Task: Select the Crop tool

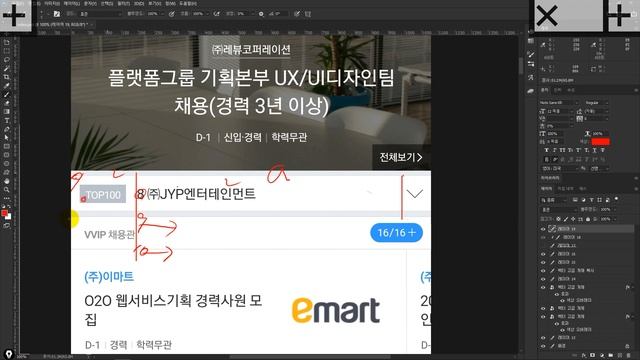Action: pos(7,77)
